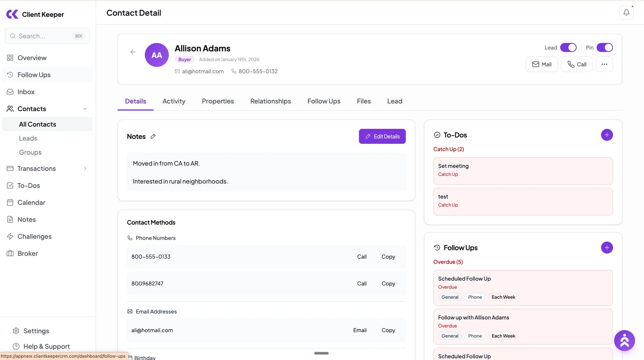This screenshot has width=644, height=360.
Task: Click the Broker briefcase icon
Action: pos(10,253)
